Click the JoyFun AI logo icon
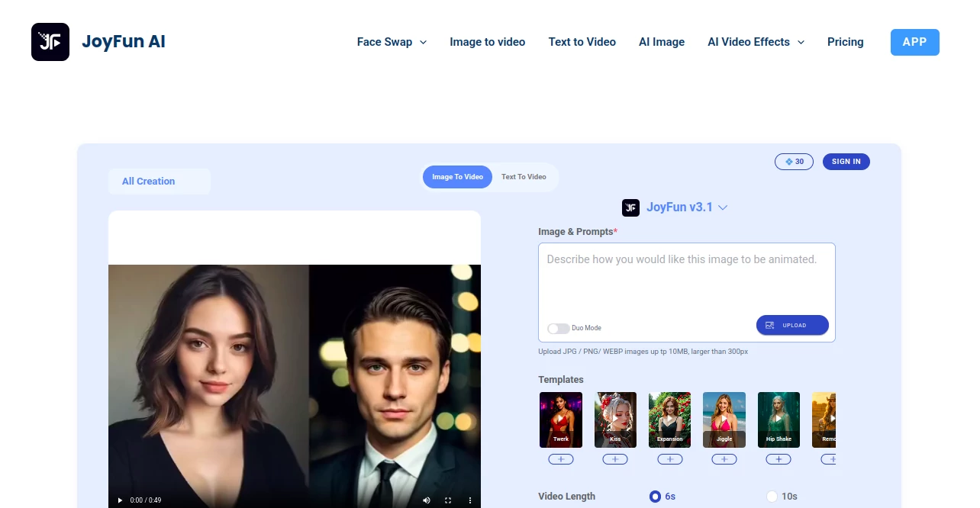This screenshot has height=508, width=980. (x=50, y=41)
